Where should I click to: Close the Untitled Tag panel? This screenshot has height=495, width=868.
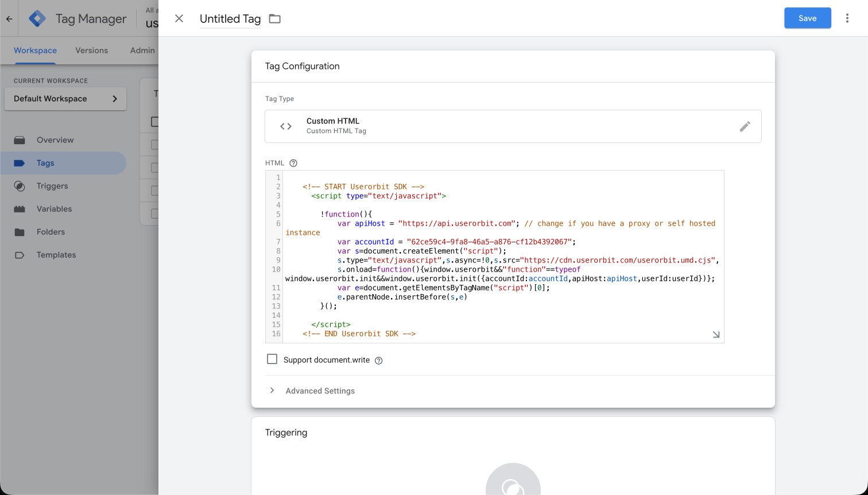coord(179,18)
